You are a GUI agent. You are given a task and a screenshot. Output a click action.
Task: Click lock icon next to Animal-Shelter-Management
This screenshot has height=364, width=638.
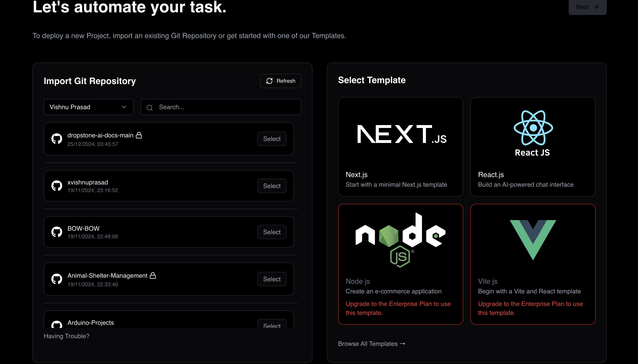(x=153, y=275)
